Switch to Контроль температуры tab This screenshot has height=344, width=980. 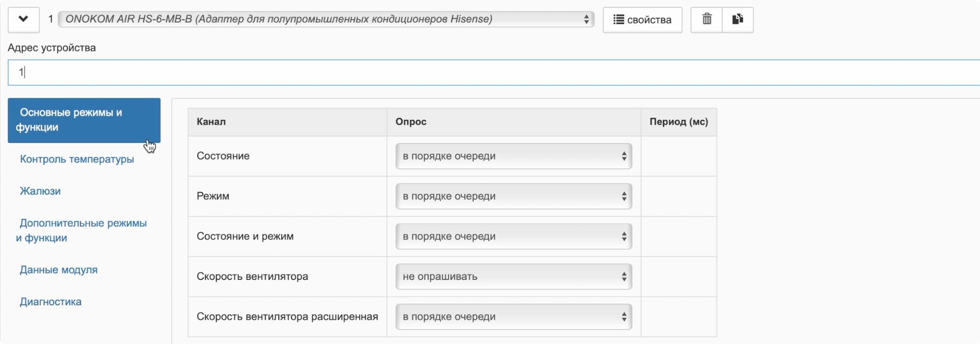tap(77, 159)
